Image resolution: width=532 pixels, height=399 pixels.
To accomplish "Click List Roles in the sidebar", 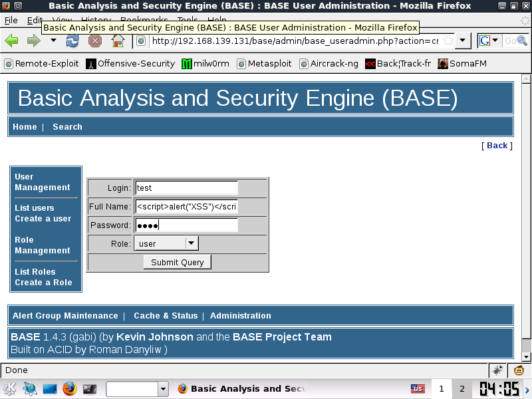I will 35,272.
